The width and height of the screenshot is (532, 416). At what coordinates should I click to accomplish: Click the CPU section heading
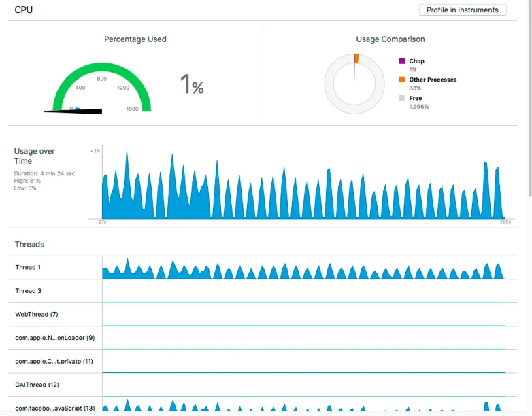pyautogui.click(x=23, y=10)
